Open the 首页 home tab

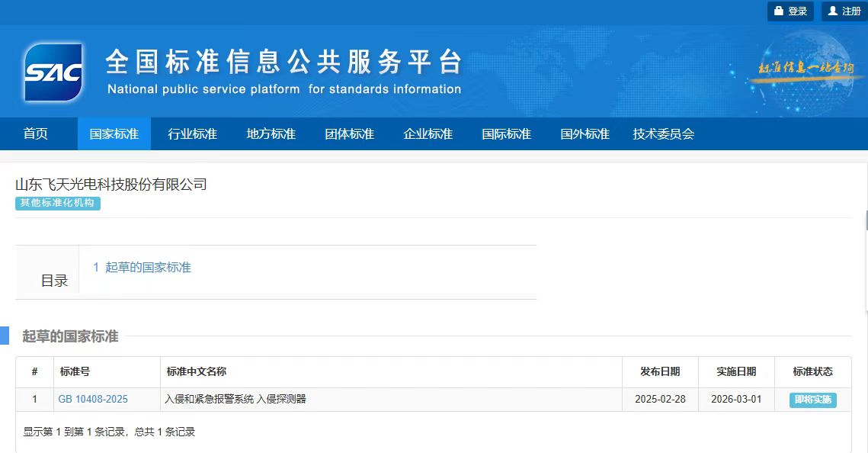coord(35,133)
